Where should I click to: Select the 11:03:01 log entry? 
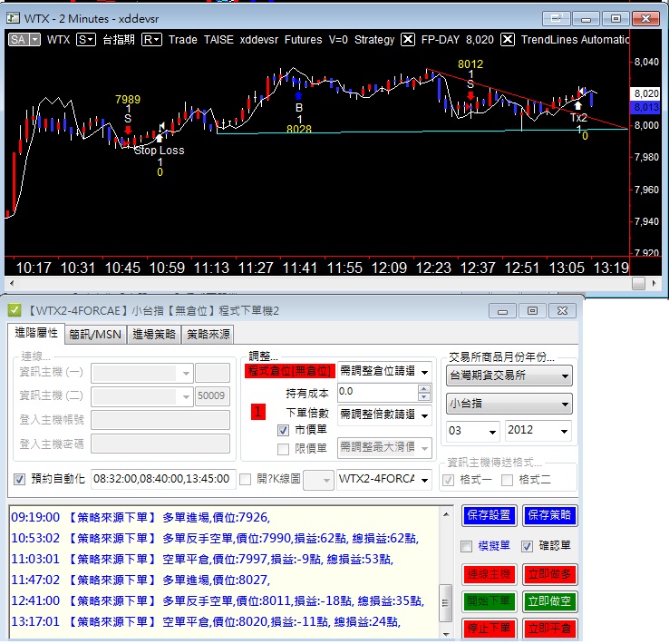click(x=202, y=560)
